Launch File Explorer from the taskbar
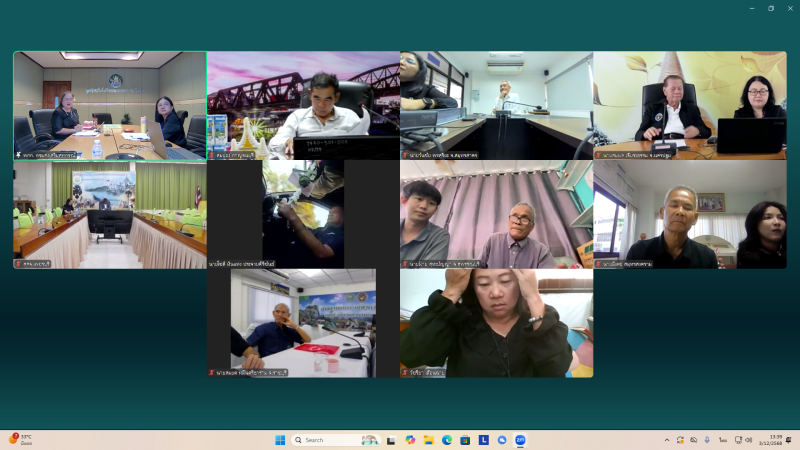800x450 pixels. tap(428, 440)
